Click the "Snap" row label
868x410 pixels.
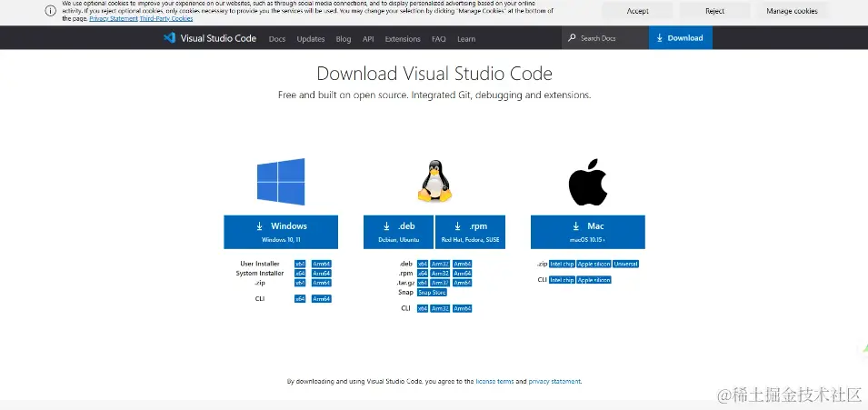(405, 293)
